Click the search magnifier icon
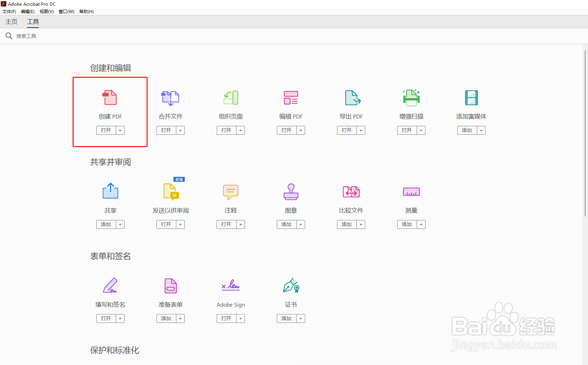This screenshot has width=588, height=365. (x=9, y=36)
